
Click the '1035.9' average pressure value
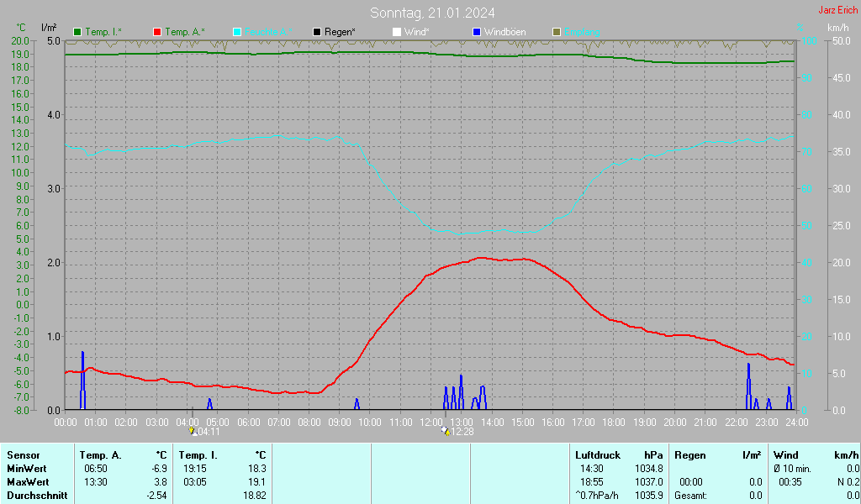pos(649,496)
